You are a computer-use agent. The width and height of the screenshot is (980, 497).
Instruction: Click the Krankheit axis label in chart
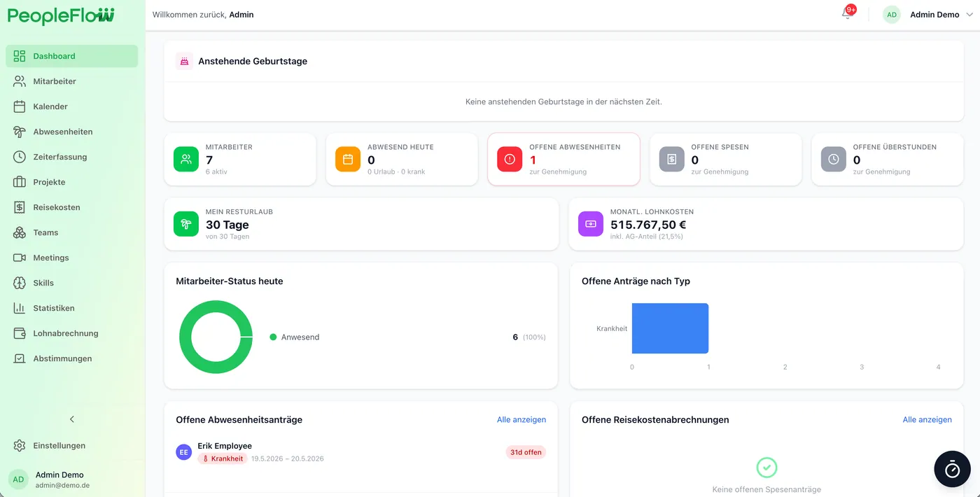612,328
